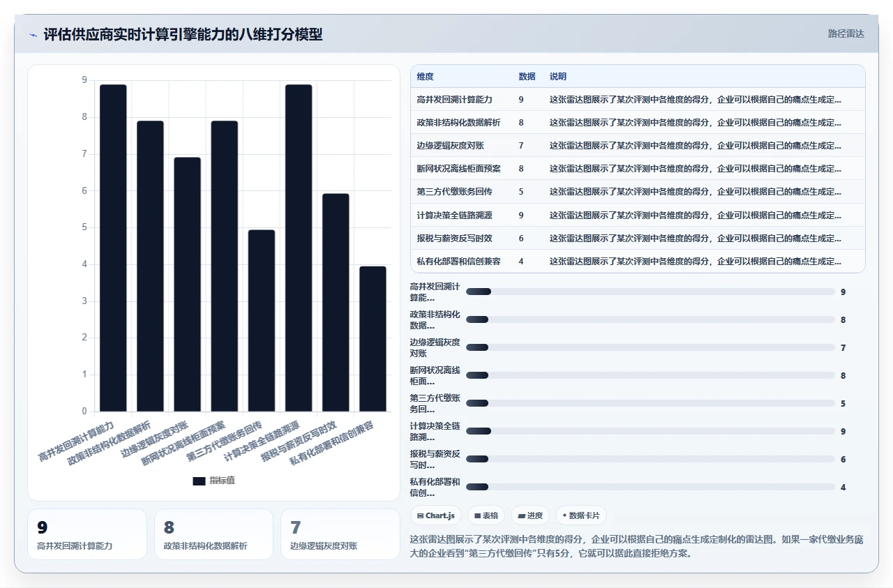893x588 pixels.
Task: Select the 进度 tag
Action: pyautogui.click(x=530, y=515)
